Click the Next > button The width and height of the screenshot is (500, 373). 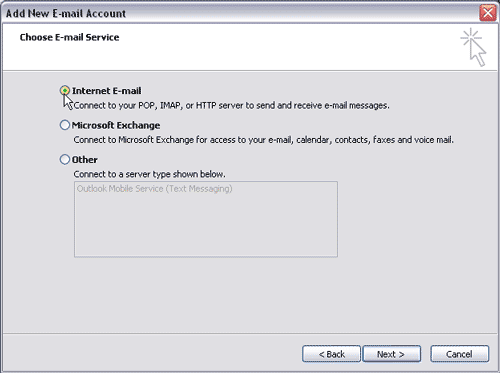click(x=392, y=354)
